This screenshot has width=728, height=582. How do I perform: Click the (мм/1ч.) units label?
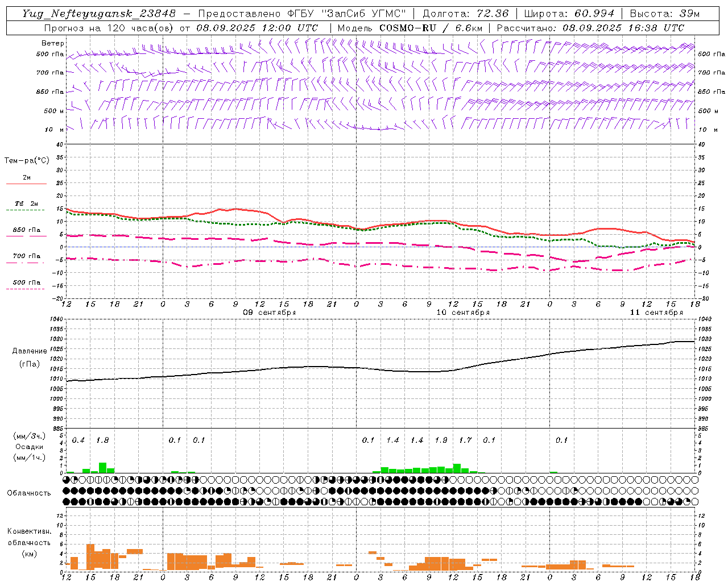(x=30, y=458)
